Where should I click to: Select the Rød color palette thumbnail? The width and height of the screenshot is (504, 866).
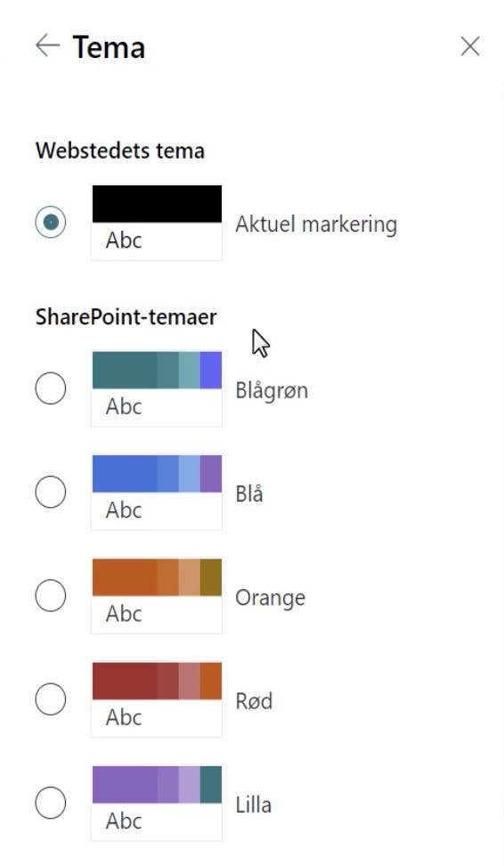[157, 699]
